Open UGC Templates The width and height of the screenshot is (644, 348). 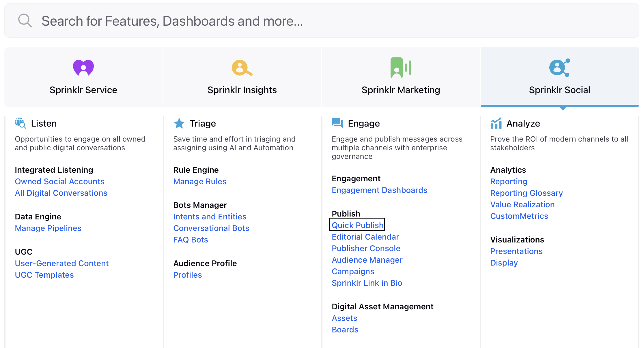point(44,275)
